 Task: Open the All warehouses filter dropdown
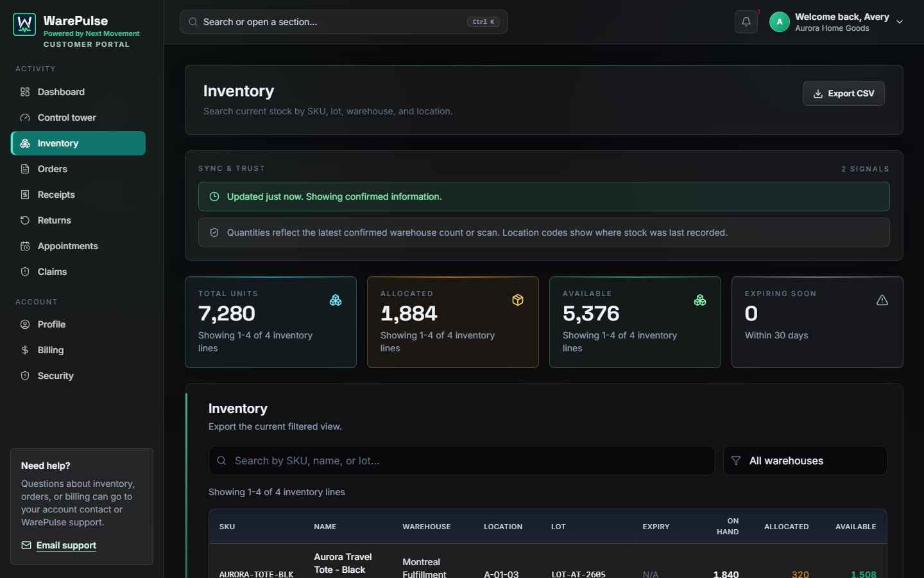pos(805,460)
